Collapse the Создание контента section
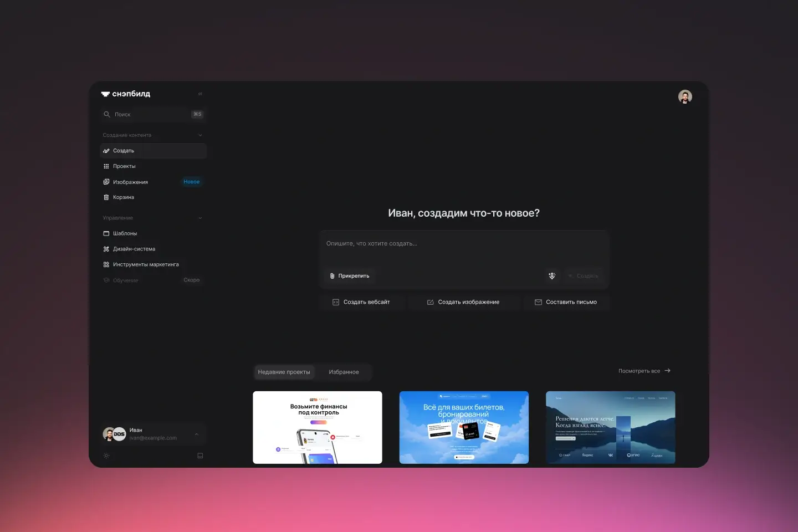The image size is (798, 532). [200, 135]
